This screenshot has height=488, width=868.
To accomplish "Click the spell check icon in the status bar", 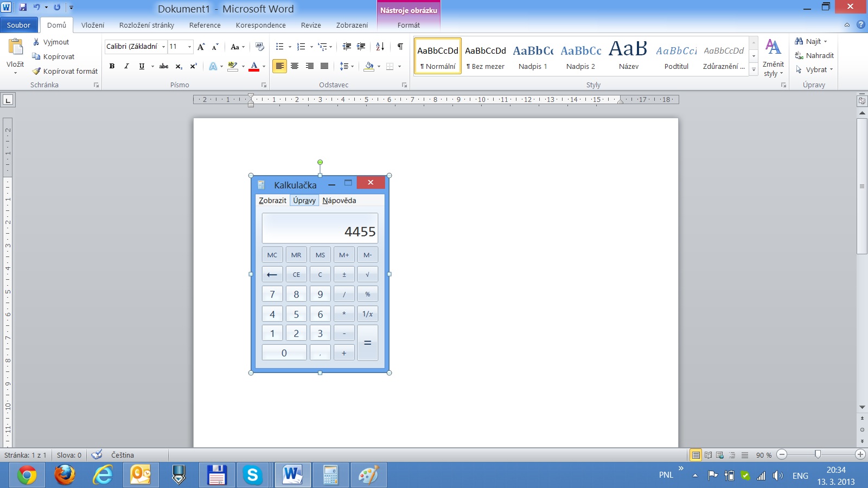I will coord(97,455).
